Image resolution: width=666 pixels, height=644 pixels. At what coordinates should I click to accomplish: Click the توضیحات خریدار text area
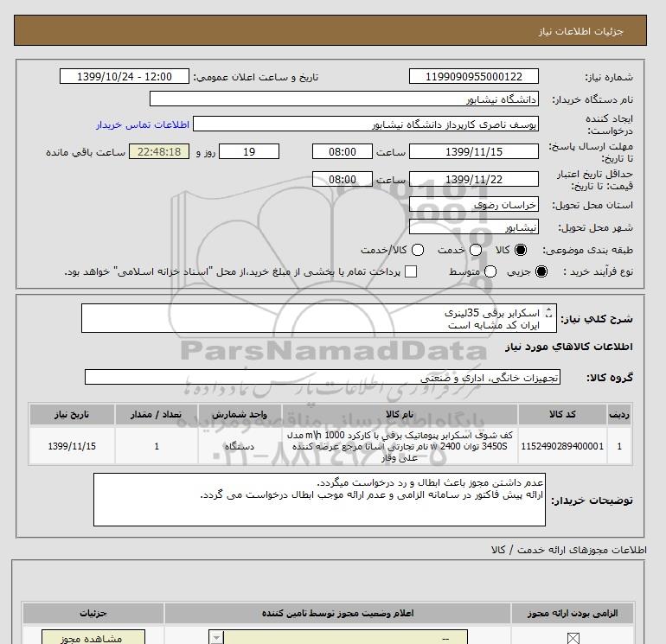pyautogui.click(x=319, y=500)
